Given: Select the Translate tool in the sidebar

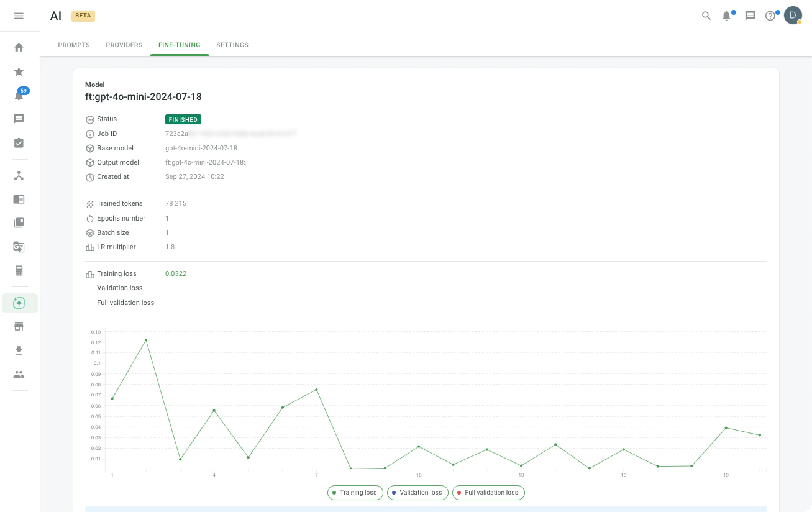Looking at the screenshot, I should (19, 247).
